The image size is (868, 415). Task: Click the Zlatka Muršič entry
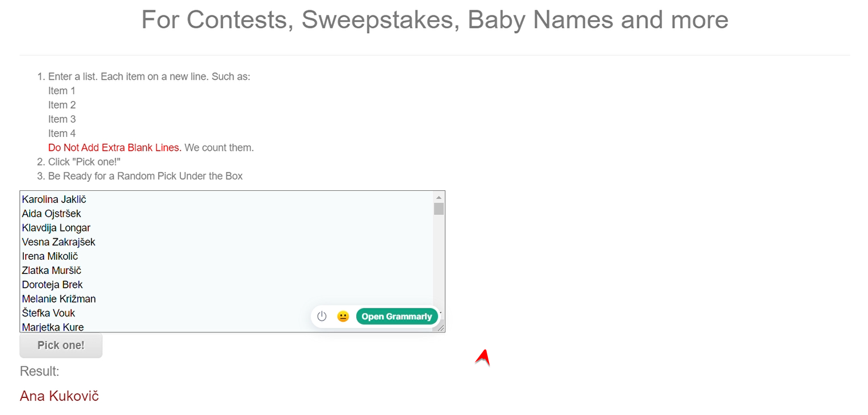(x=52, y=271)
